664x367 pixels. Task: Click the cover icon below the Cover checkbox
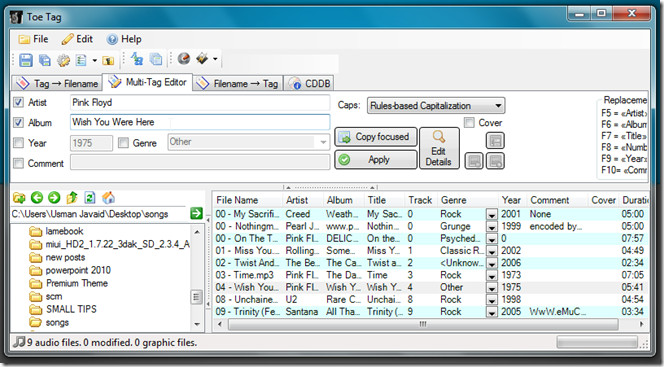(495, 141)
